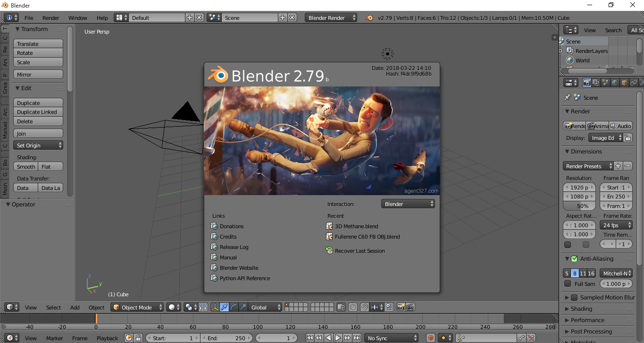Adjust the 50% resolution percentage slider
This screenshot has width=644, height=343.
click(x=579, y=206)
